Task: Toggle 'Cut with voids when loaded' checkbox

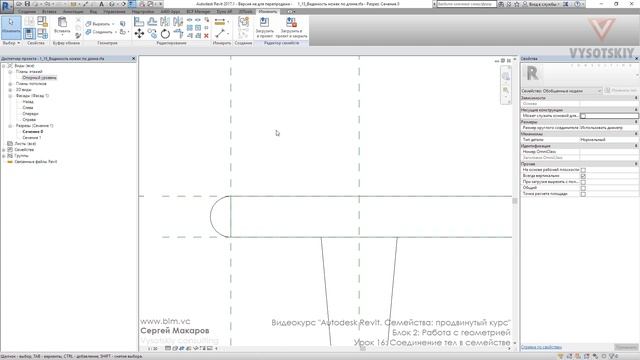Action: coord(583,182)
